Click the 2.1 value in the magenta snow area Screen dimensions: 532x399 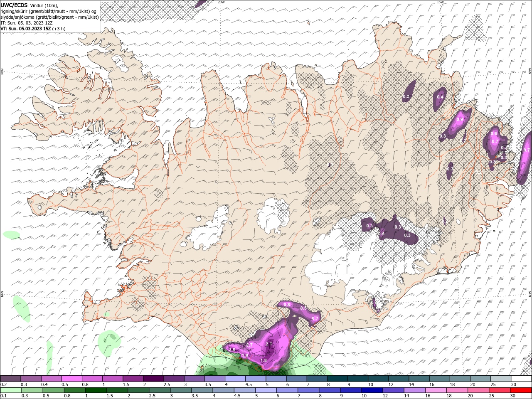pyautogui.click(x=268, y=344)
